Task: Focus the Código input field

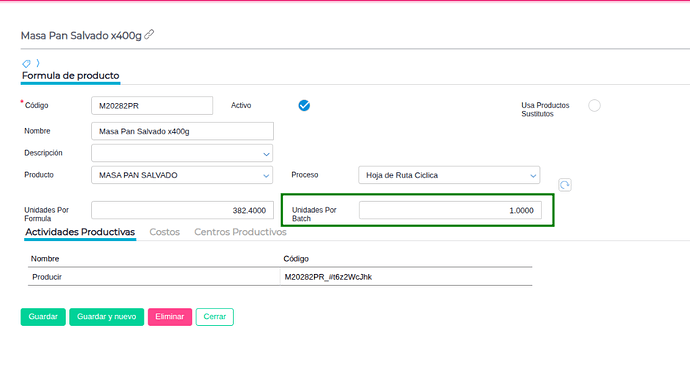Action: click(152, 106)
